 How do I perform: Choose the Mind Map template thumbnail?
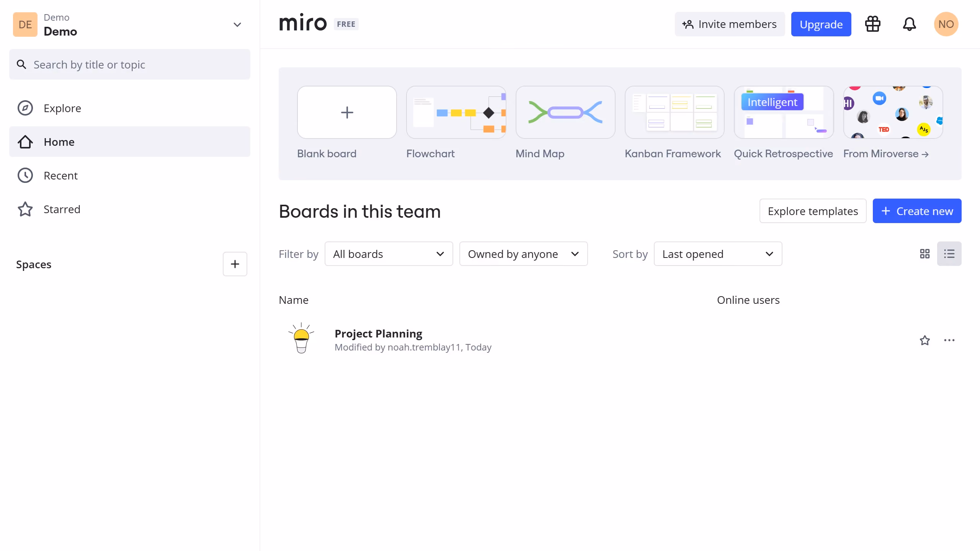[x=565, y=112]
